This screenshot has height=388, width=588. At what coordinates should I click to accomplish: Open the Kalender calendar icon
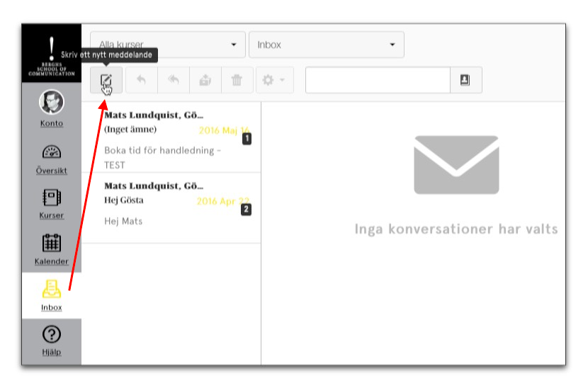click(52, 243)
